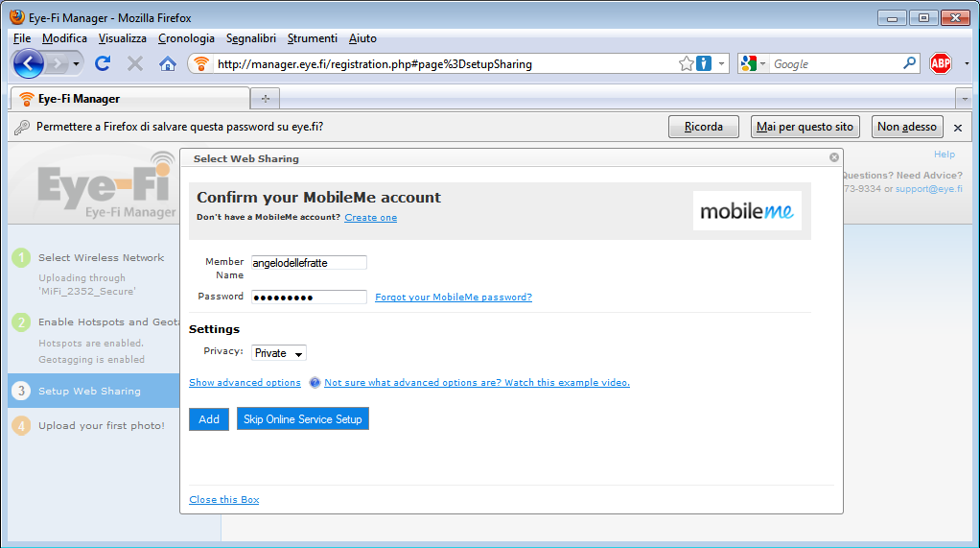The image size is (980, 548).
Task: Open the search engine selector dropdown
Action: click(x=753, y=63)
